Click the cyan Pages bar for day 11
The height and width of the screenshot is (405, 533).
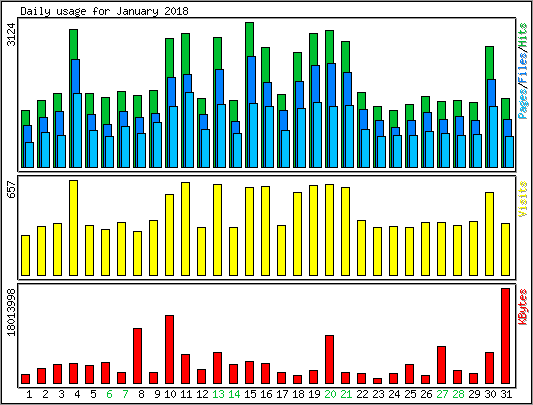(x=190, y=130)
